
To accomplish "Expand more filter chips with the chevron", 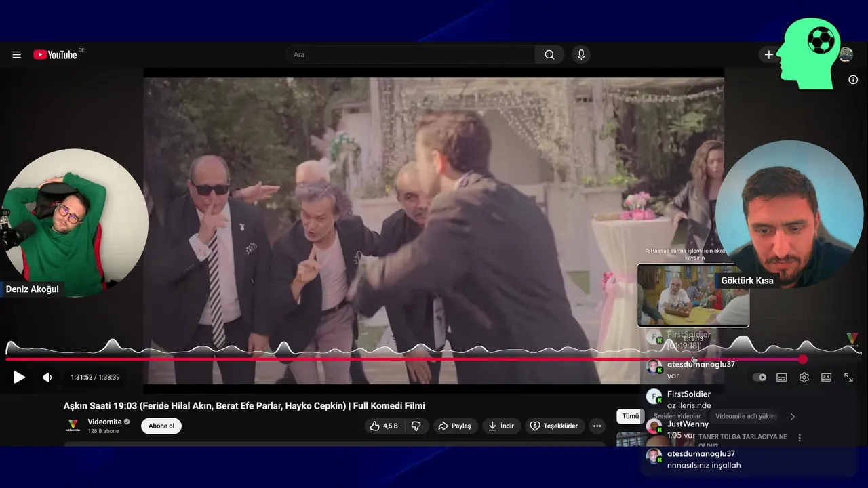I will [792, 416].
